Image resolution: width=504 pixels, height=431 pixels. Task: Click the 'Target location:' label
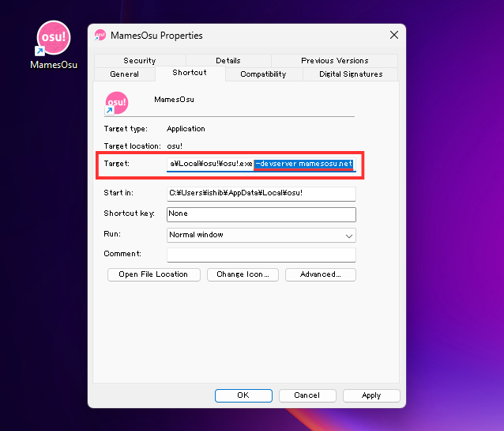coord(132,146)
